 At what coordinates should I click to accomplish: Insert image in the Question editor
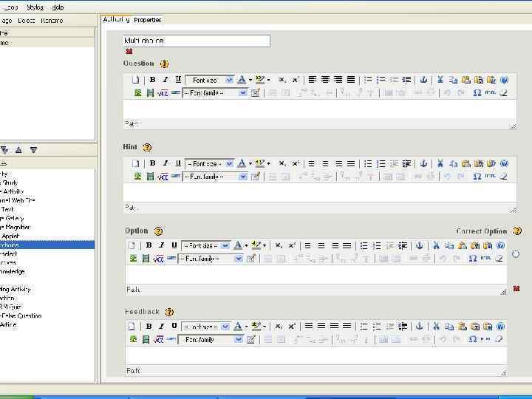137,92
